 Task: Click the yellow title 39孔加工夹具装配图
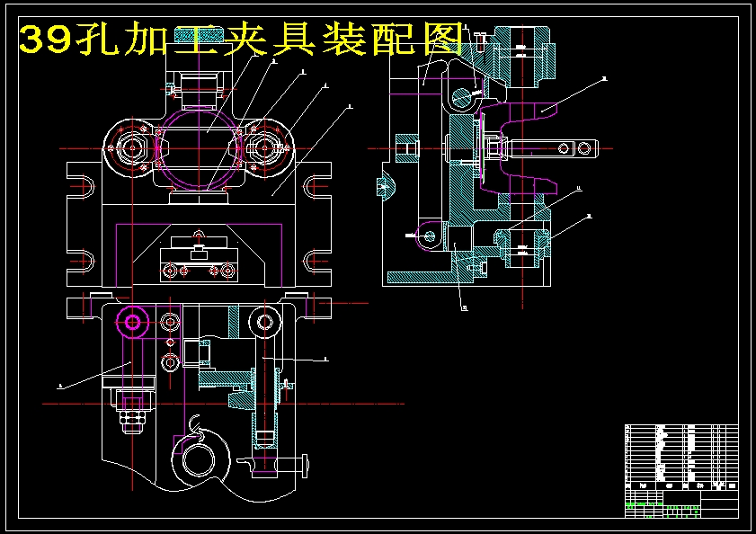pos(241,39)
